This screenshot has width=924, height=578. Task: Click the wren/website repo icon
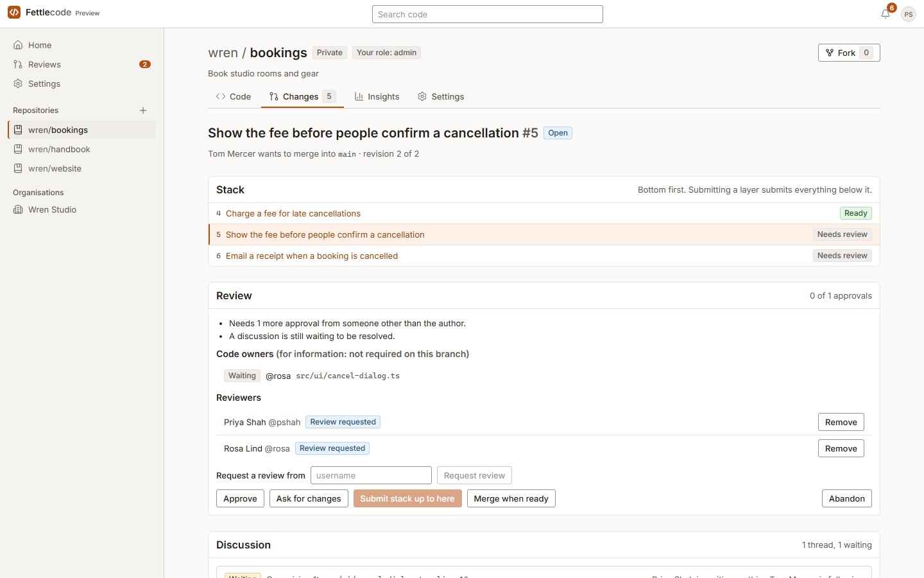point(18,168)
